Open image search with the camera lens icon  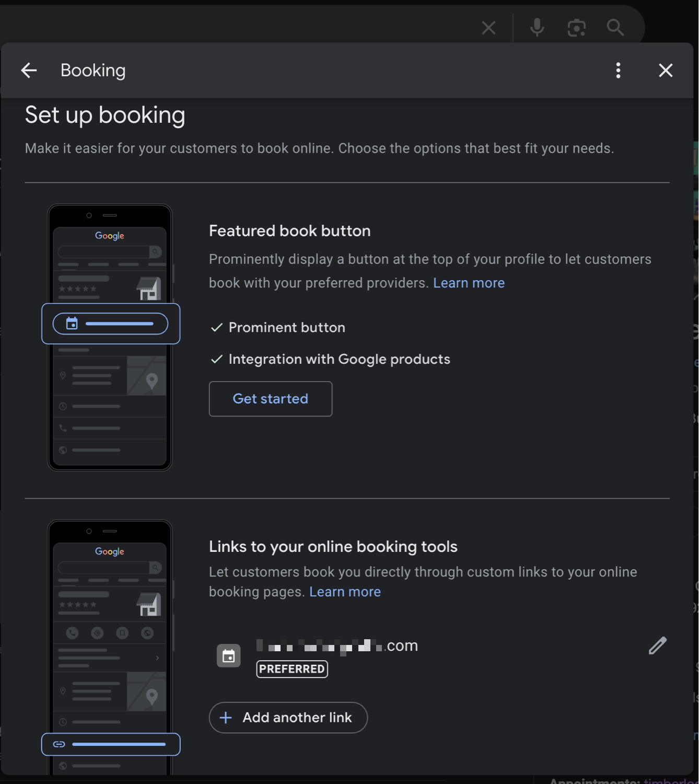[576, 28]
